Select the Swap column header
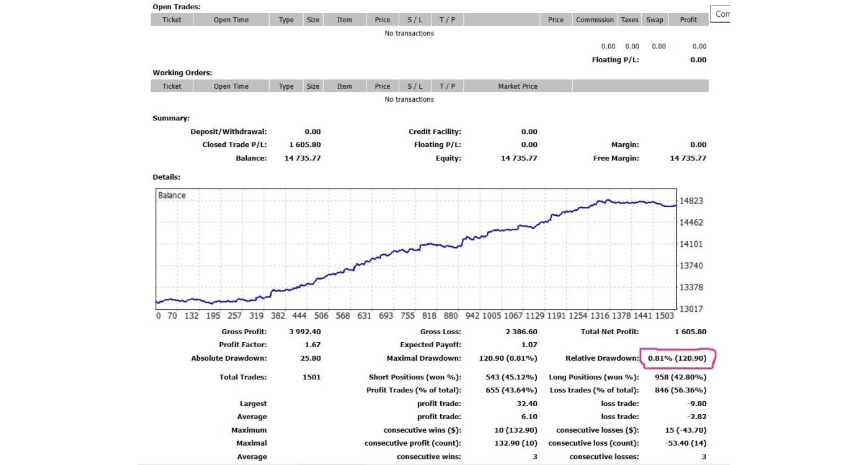 [654, 20]
